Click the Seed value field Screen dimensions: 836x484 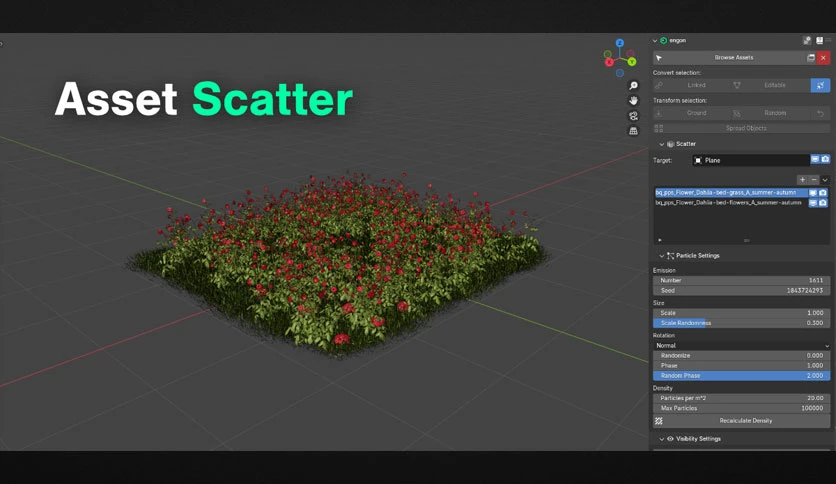[x=742, y=291]
